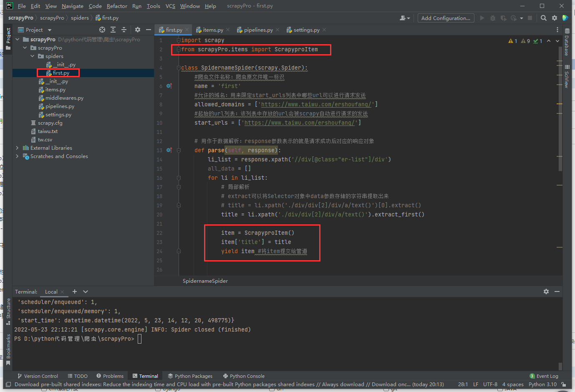Open IDE settings gear in top toolbar
Image resolution: width=575 pixels, height=392 pixels.
click(x=555, y=18)
